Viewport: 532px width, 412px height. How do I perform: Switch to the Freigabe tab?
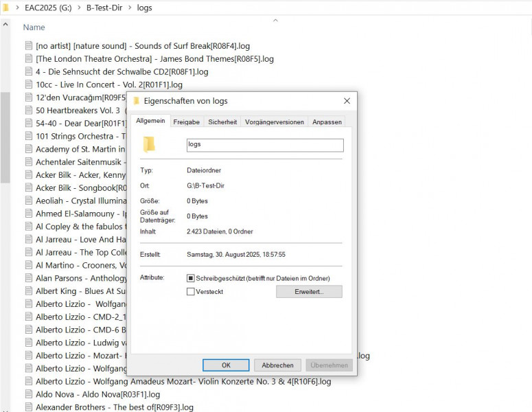click(x=186, y=122)
